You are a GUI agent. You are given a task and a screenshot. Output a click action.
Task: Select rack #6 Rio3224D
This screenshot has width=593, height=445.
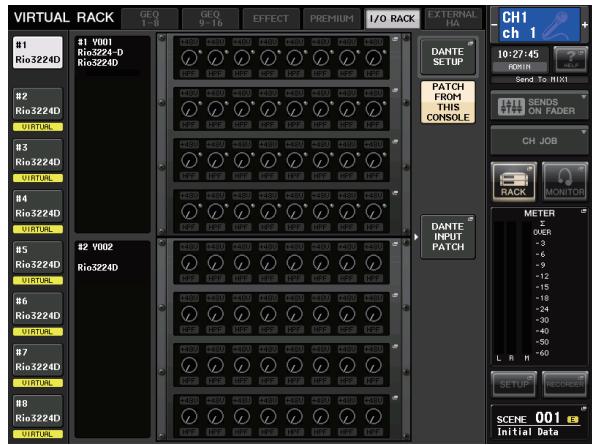click(x=37, y=309)
